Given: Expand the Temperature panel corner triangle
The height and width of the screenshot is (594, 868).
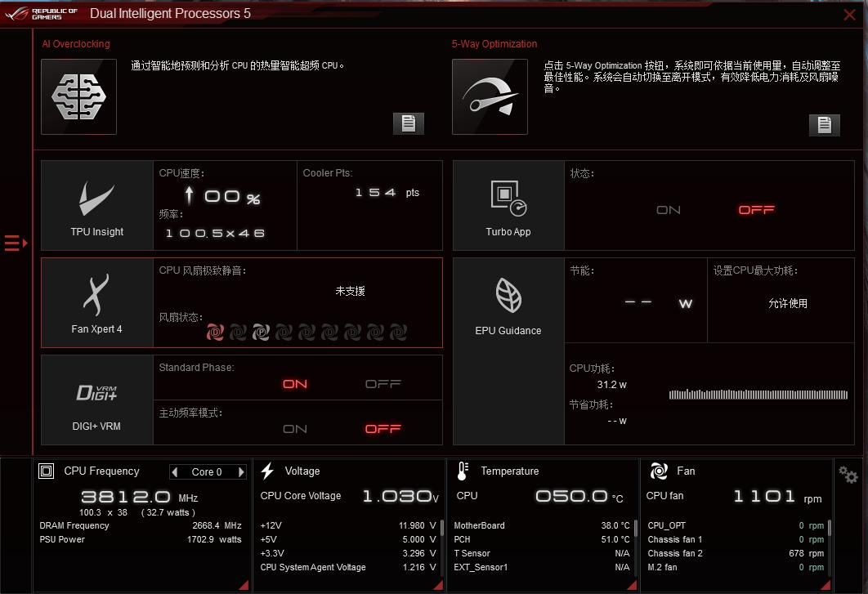Looking at the screenshot, I should pos(632,584).
